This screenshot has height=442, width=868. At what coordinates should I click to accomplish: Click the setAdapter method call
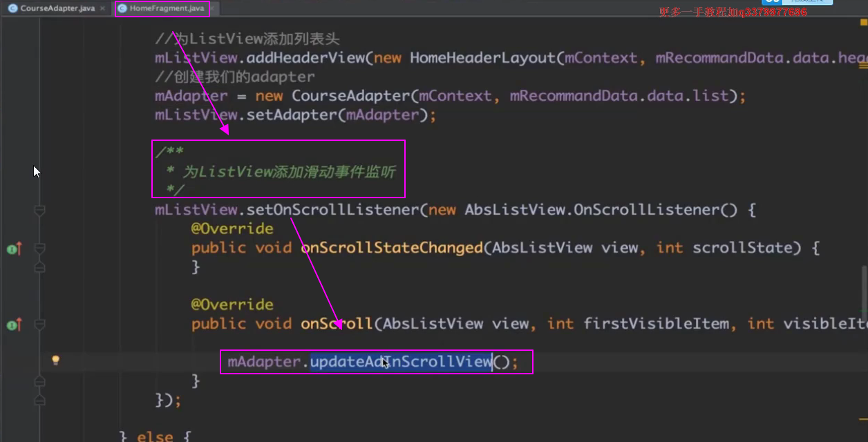[292, 115]
